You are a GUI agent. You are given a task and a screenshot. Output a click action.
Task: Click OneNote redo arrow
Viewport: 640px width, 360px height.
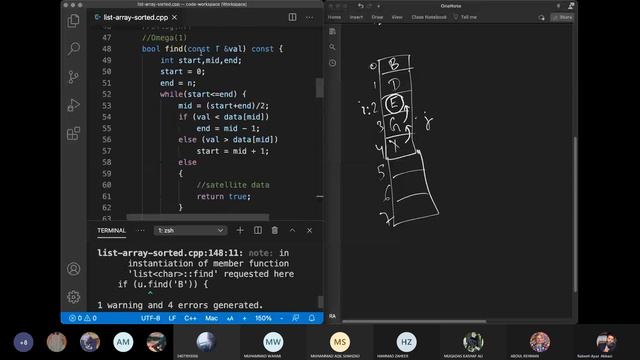click(x=370, y=6)
